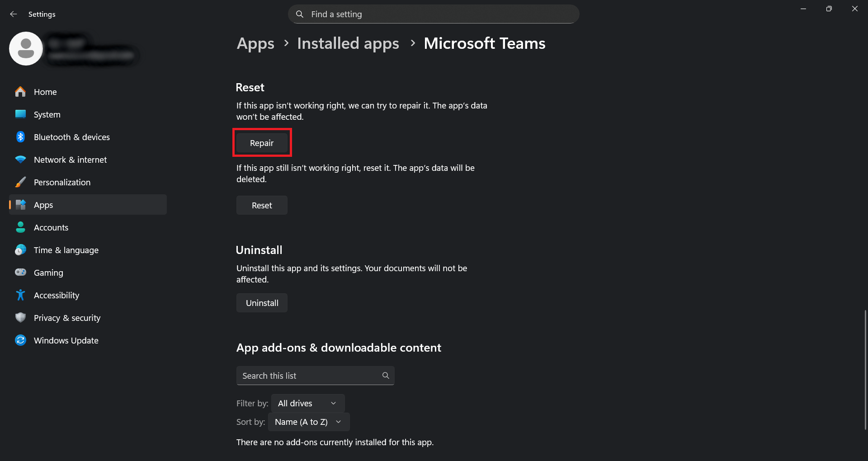
Task: Select Accounts in the sidebar
Action: point(51,227)
